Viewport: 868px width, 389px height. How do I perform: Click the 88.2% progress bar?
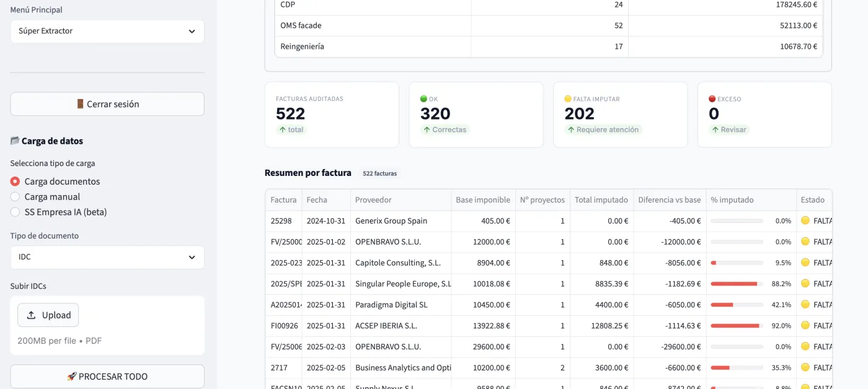tap(737, 284)
